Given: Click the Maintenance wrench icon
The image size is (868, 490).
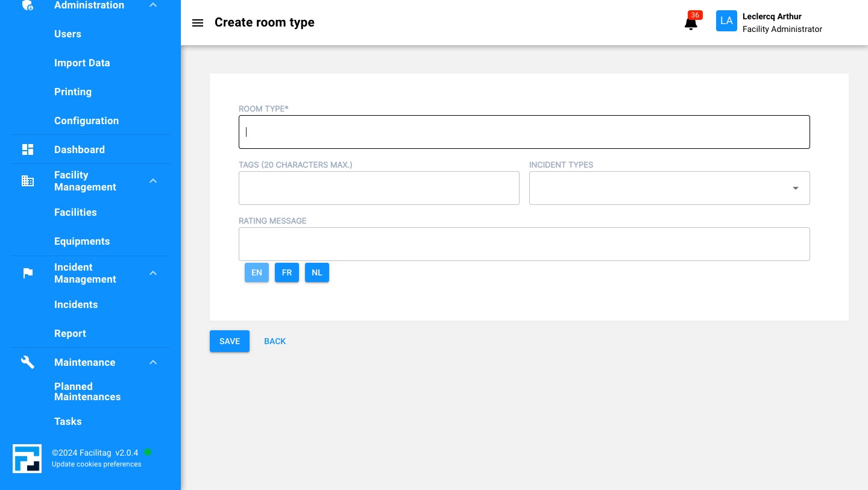Looking at the screenshot, I should coord(28,362).
